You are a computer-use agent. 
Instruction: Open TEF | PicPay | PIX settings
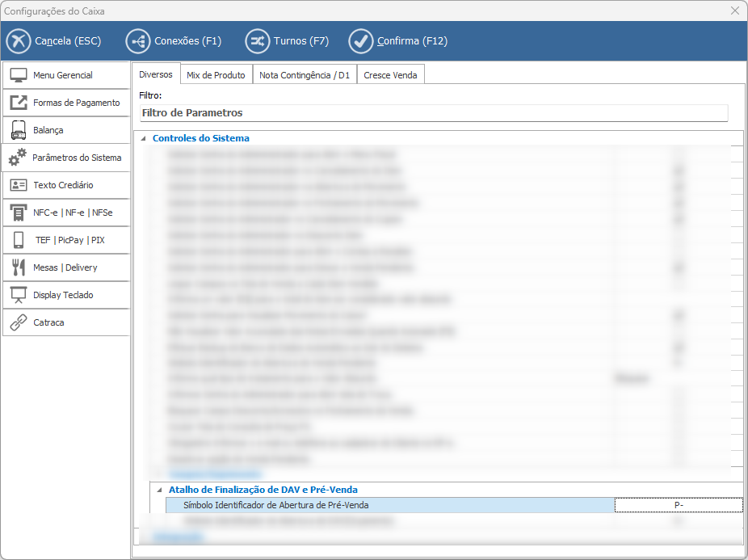66,240
